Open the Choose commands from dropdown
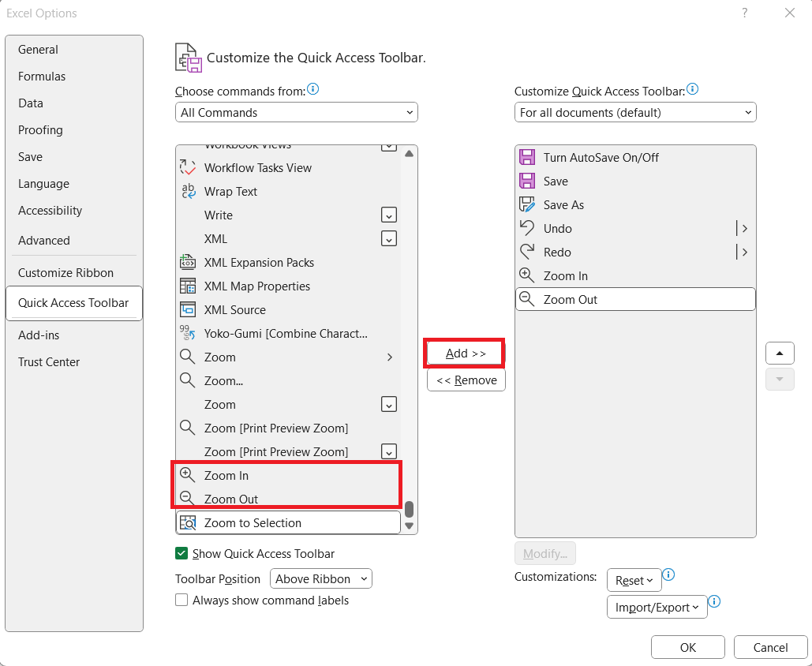 tap(296, 112)
